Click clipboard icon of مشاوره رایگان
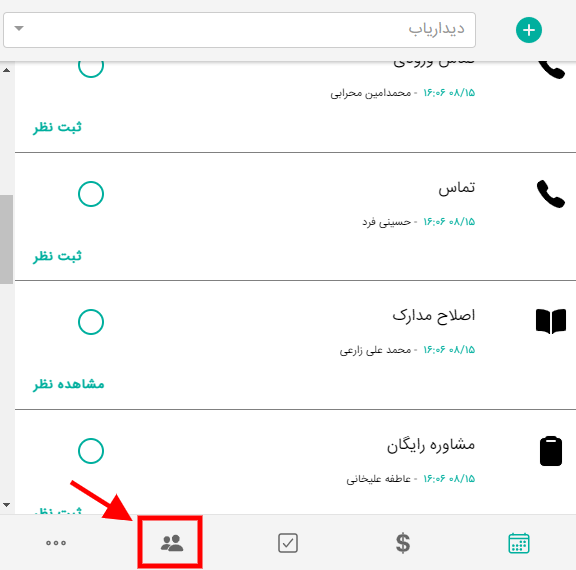 click(x=551, y=451)
